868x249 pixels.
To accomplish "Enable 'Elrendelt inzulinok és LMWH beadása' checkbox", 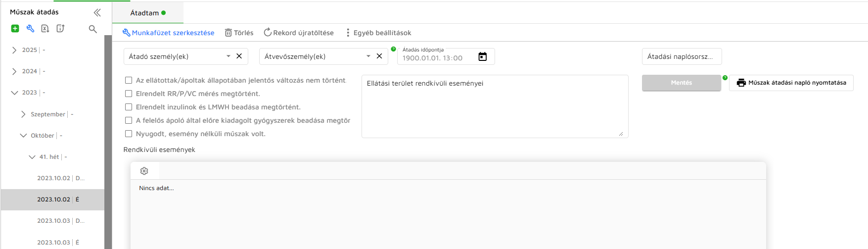I will point(129,107).
